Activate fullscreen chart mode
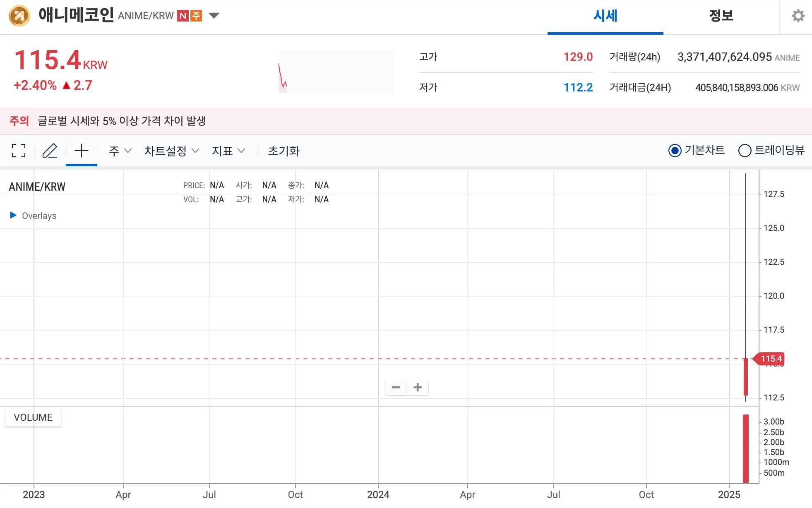 pyautogui.click(x=18, y=151)
